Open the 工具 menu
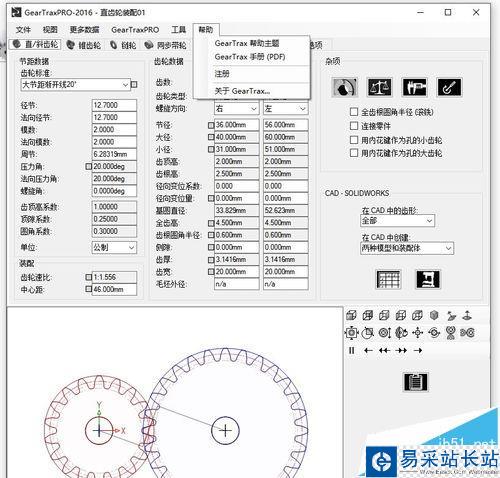 pos(178,30)
